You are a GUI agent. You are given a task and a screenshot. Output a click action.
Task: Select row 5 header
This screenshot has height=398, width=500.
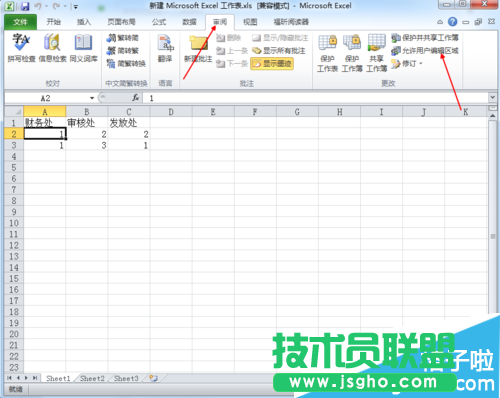click(x=14, y=167)
